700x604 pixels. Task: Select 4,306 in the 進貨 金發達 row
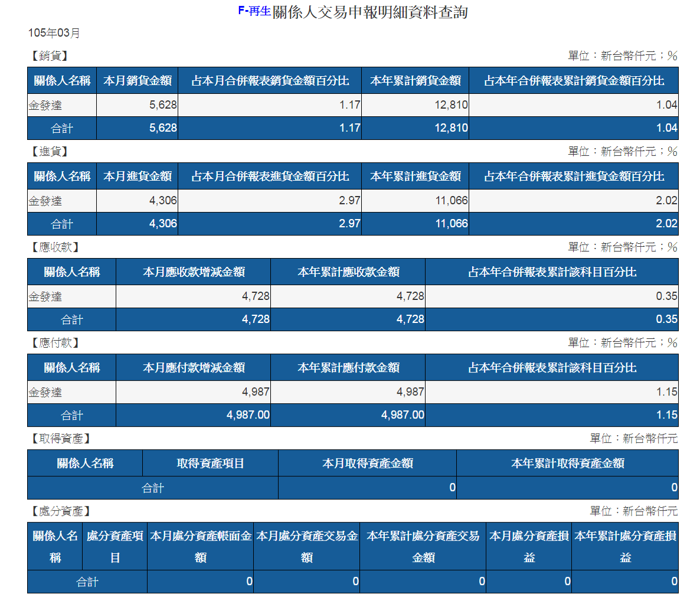tap(163, 201)
